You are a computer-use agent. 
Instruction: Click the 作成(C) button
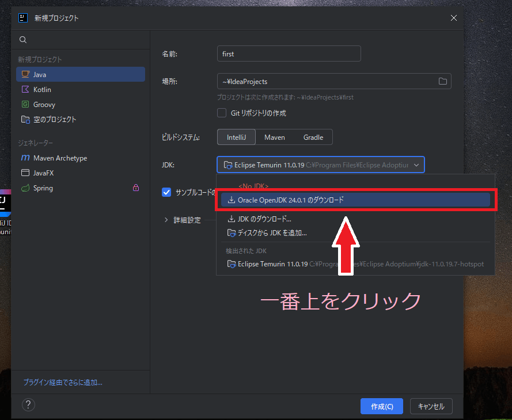pyautogui.click(x=382, y=406)
